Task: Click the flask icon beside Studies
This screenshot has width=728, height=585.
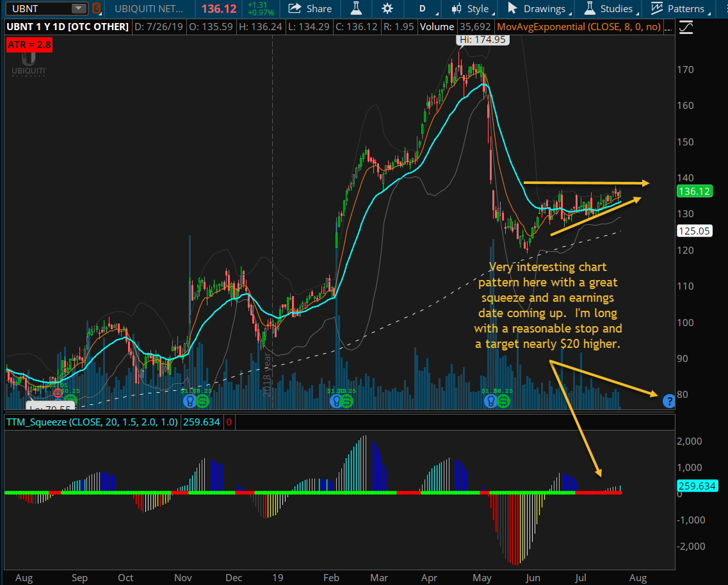Action: pyautogui.click(x=590, y=8)
